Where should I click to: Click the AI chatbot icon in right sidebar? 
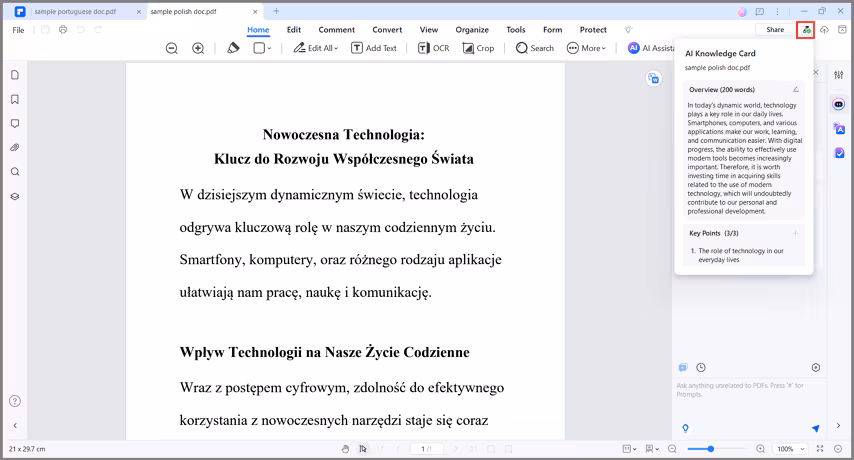point(839,104)
